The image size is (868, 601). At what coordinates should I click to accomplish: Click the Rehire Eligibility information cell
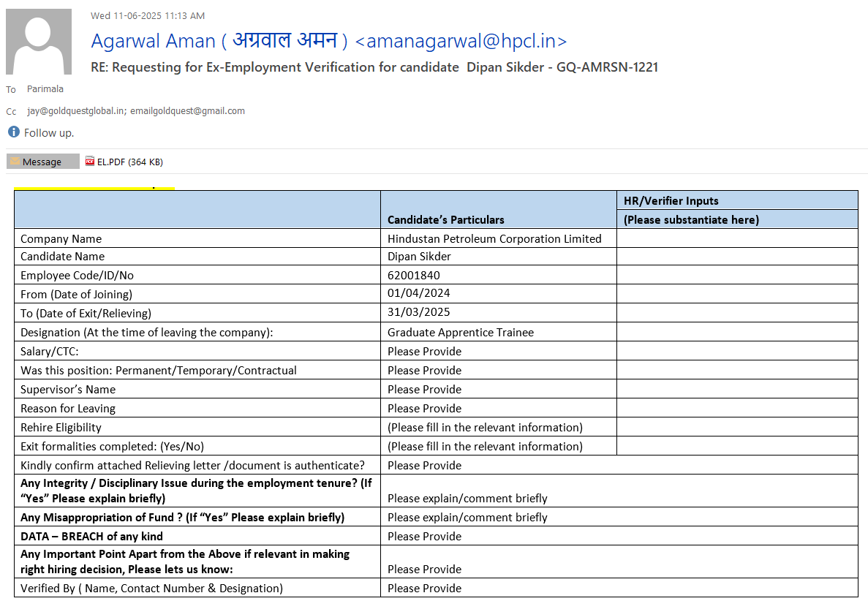(485, 427)
